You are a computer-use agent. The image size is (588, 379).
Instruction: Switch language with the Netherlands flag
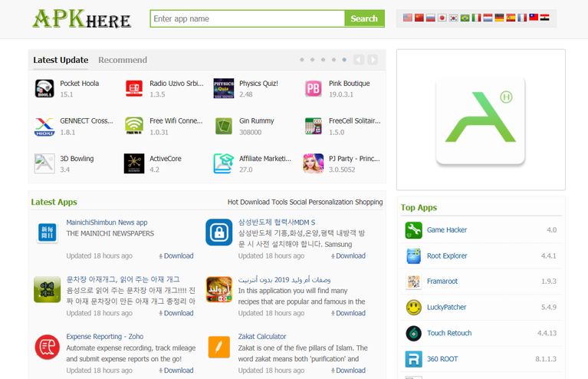pyautogui.click(x=488, y=18)
